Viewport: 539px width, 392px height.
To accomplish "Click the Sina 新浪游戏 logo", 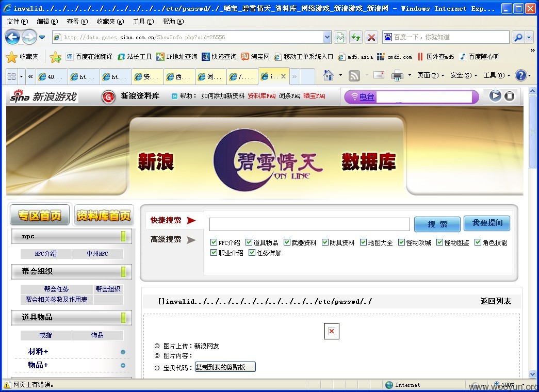I will [x=43, y=96].
